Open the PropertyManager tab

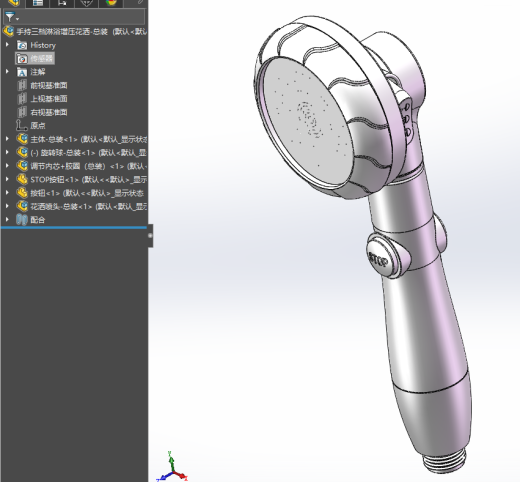38,3
